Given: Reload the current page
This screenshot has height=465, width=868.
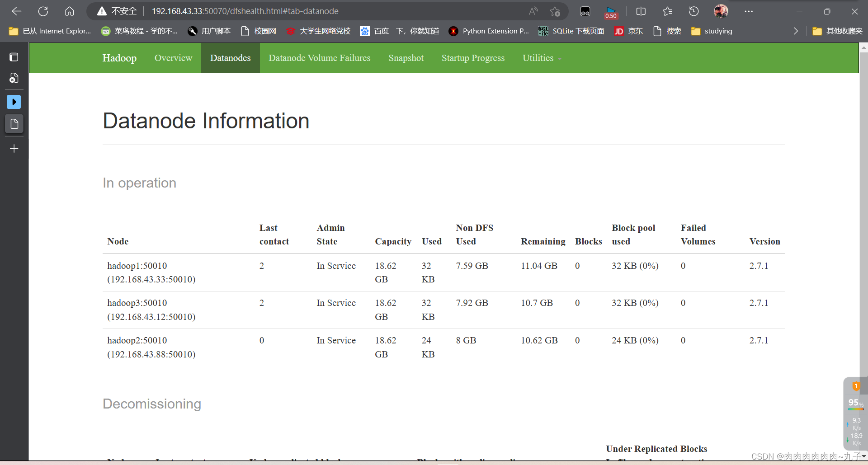Looking at the screenshot, I should tap(43, 11).
